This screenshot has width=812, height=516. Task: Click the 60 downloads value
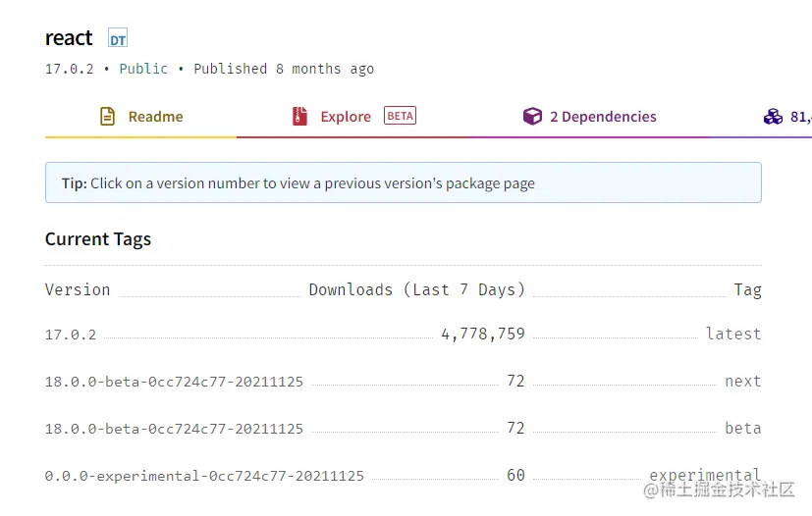point(515,475)
